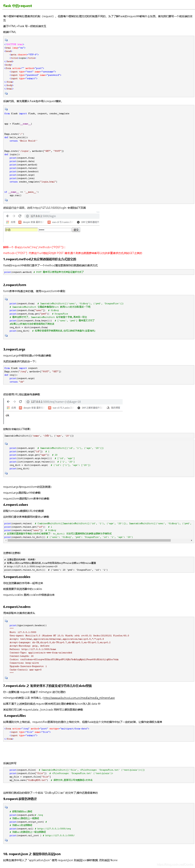Viewport: 195px width, 868px height.
Task: Open deepin 安装 bookmark in /req browser bar
Action: (31, 408)
